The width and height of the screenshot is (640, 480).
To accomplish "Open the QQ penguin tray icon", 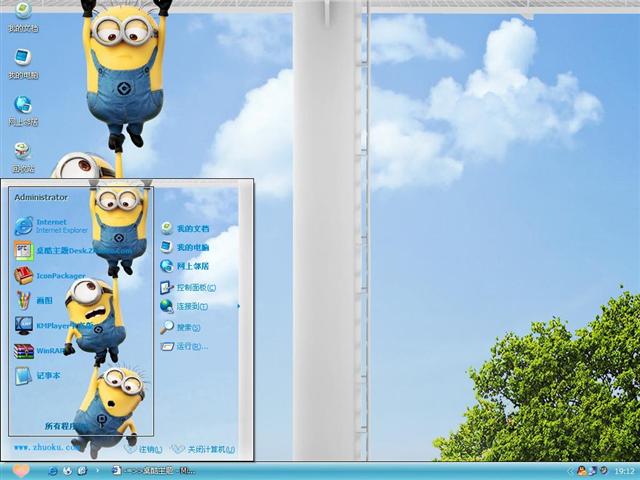I will click(x=582, y=471).
